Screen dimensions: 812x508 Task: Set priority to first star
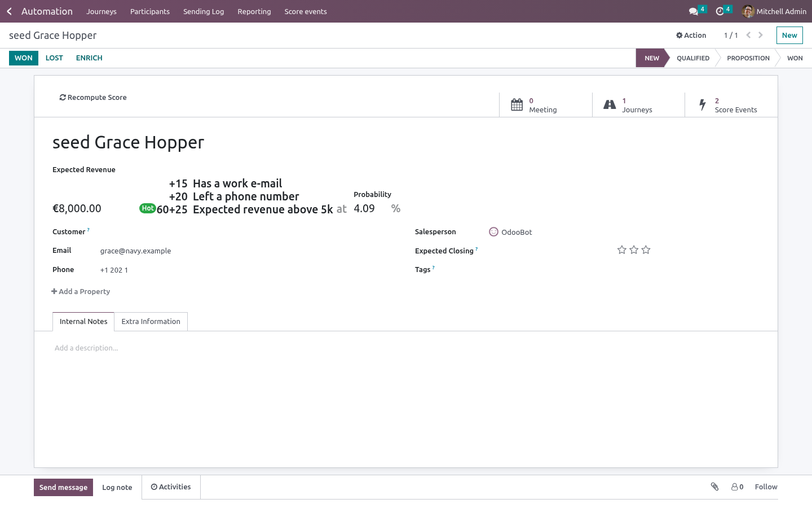point(622,249)
